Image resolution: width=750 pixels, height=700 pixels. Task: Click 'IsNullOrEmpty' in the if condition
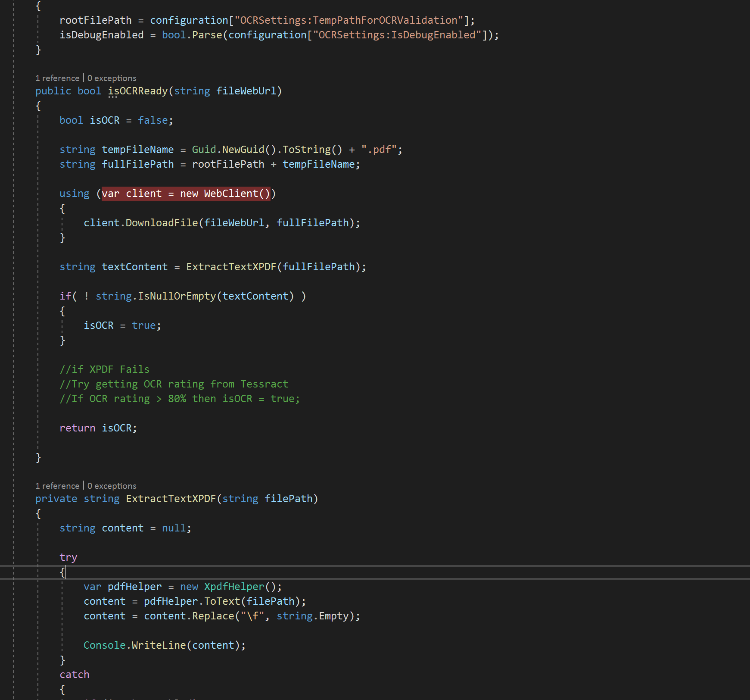[x=177, y=296]
